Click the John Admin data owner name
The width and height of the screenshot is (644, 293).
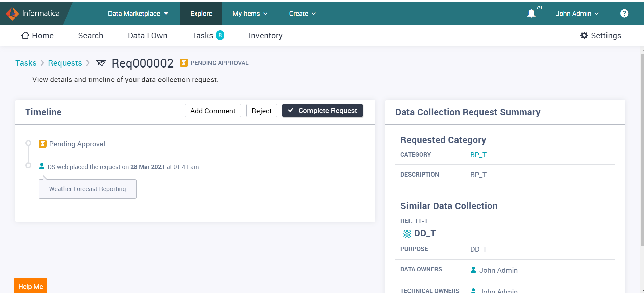coord(498,270)
